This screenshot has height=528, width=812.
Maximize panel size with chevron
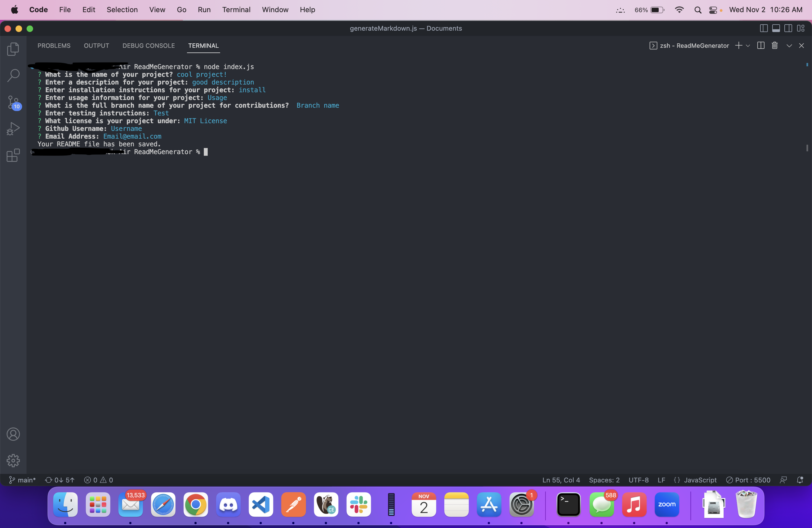(789, 46)
